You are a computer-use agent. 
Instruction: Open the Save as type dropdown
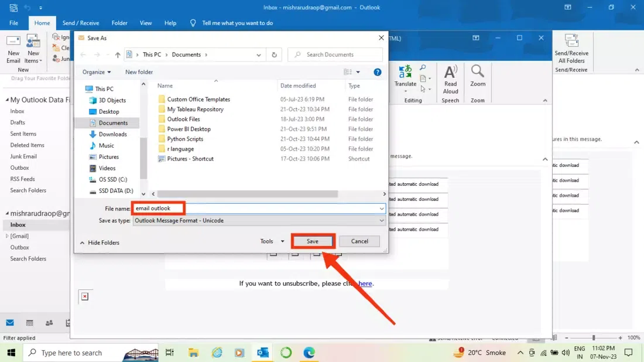click(259, 221)
